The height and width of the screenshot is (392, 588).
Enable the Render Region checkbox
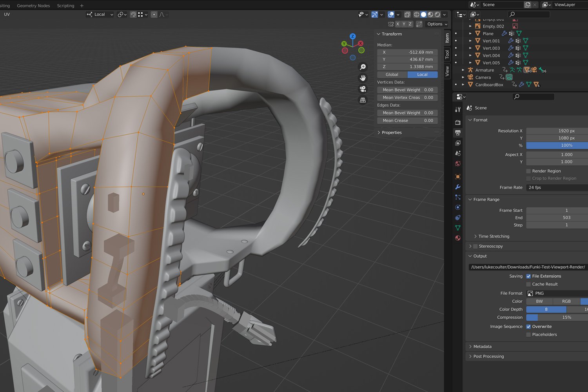click(528, 171)
